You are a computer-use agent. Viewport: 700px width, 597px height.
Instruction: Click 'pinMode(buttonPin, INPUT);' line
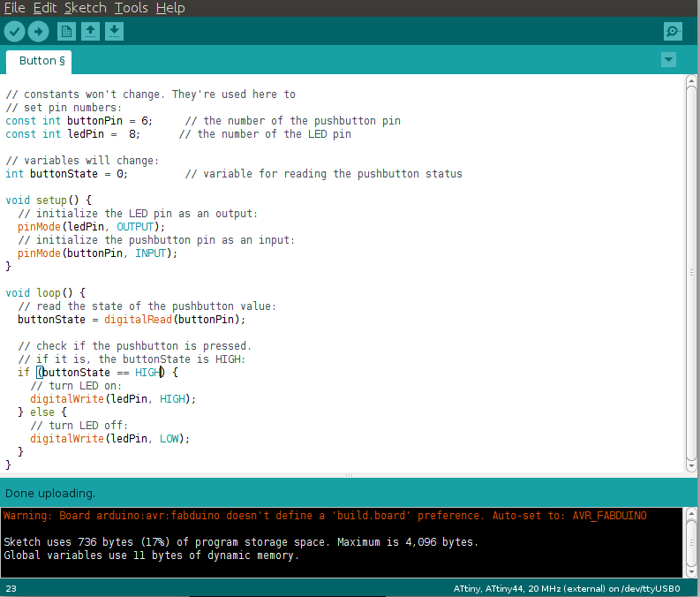97,253
